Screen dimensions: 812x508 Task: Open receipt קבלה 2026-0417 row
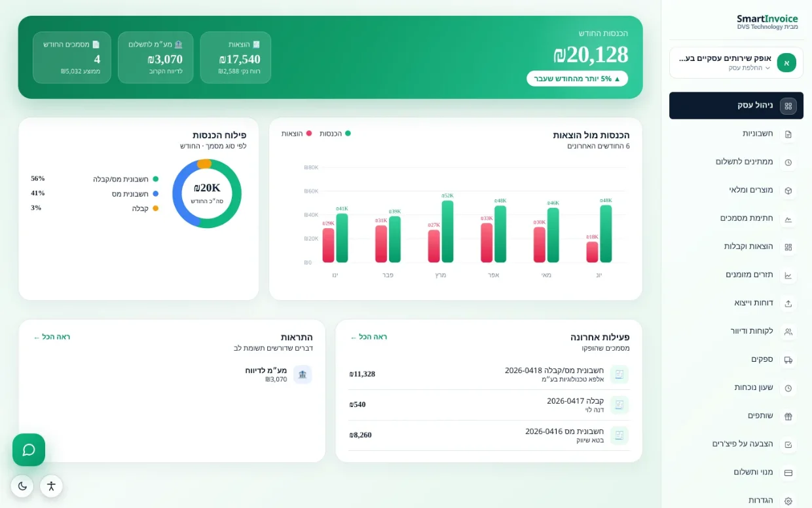pyautogui.click(x=489, y=405)
